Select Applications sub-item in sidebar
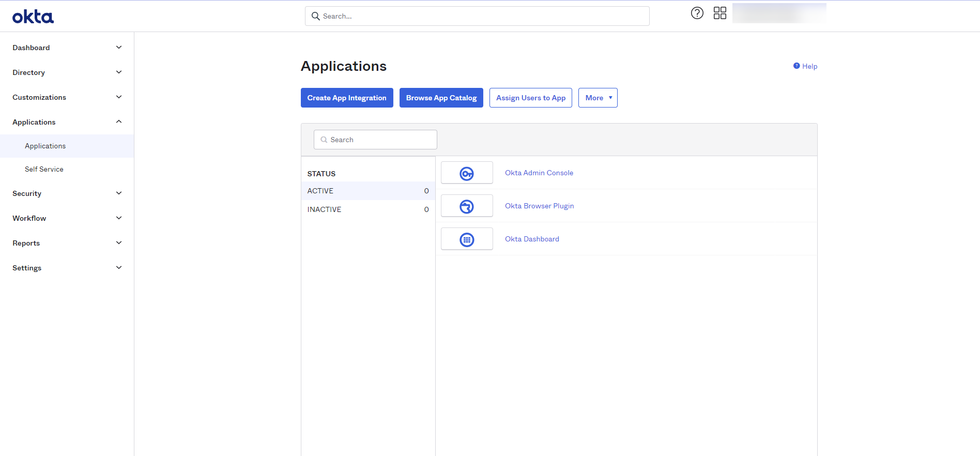The height and width of the screenshot is (456, 980). coord(45,146)
